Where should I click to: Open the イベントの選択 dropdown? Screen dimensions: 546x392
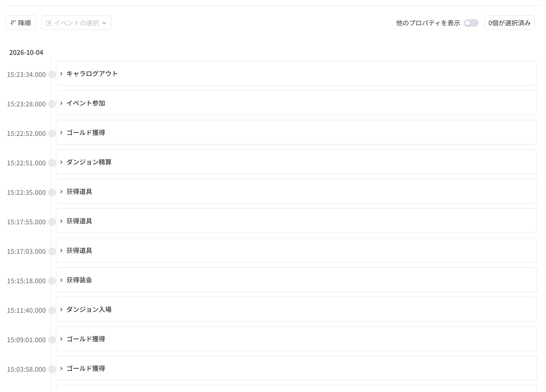pos(76,23)
